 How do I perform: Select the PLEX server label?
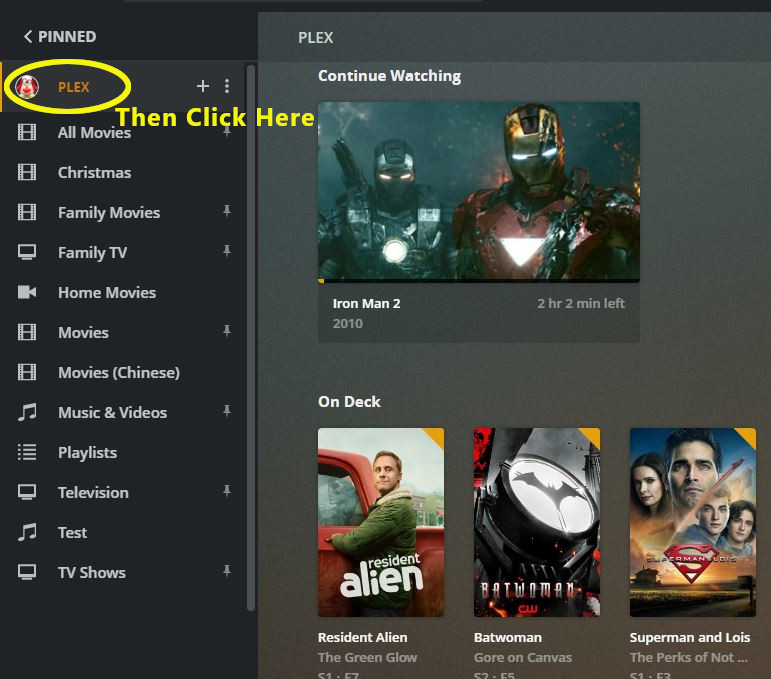point(74,87)
